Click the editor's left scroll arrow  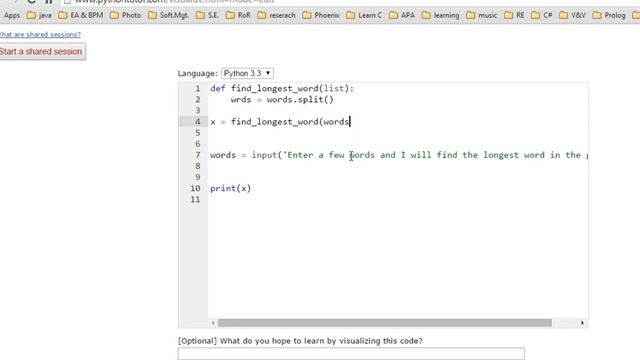click(x=213, y=323)
